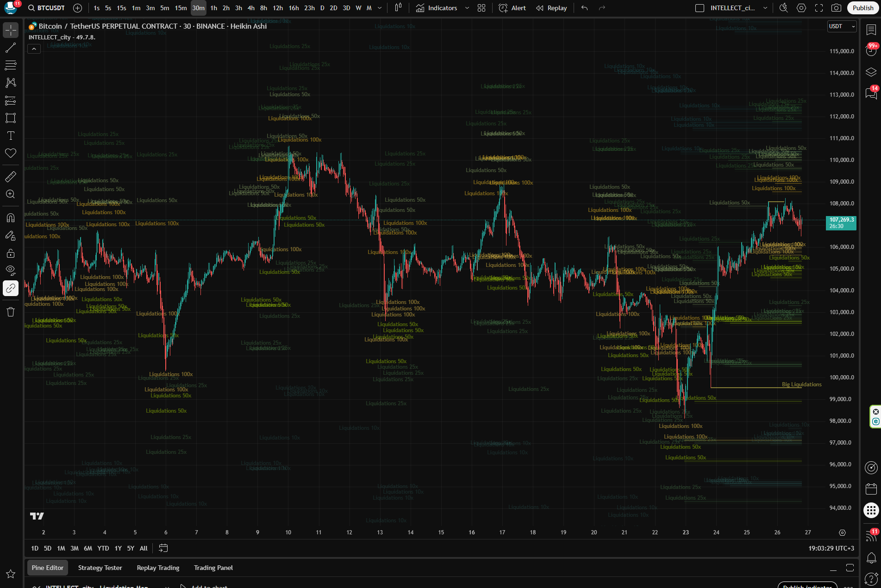The image size is (881, 588).
Task: Select the text annotation tool
Action: tap(11, 136)
